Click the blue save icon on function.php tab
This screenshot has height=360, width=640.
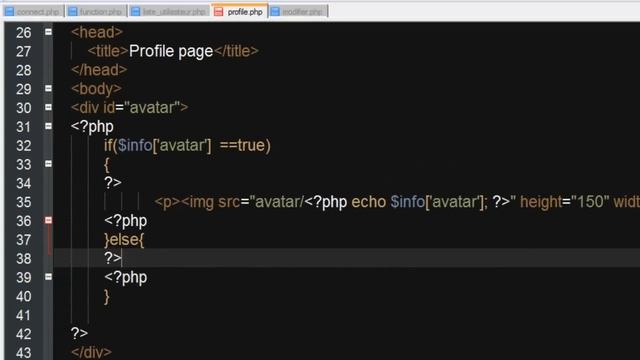[73, 12]
